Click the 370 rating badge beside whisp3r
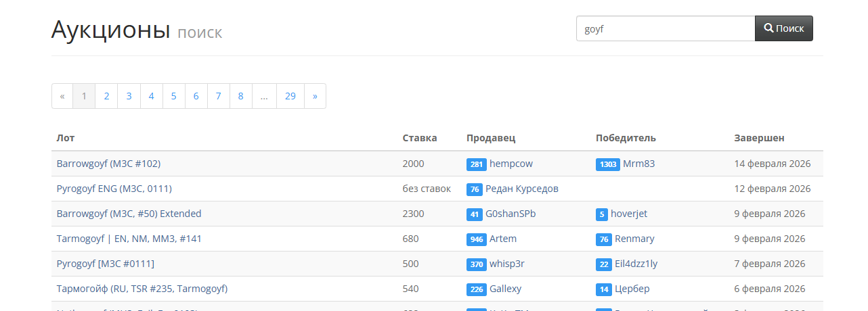 click(x=476, y=264)
